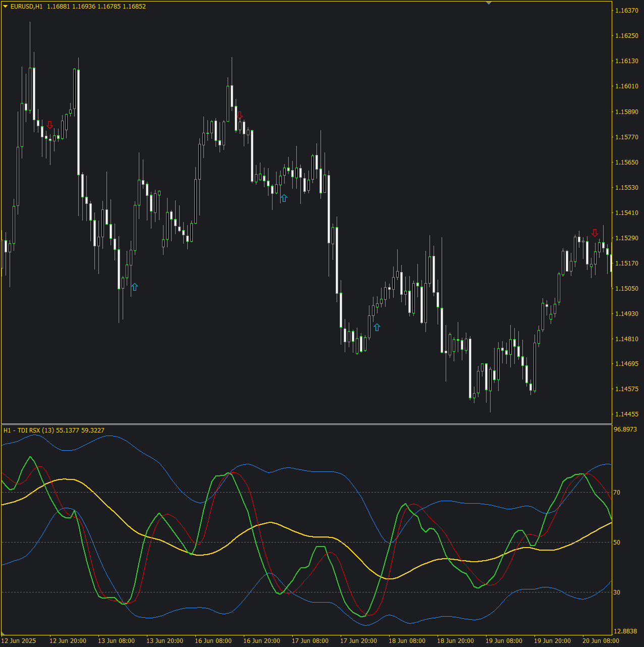Click the chart shift triangle marker at top
Image resolution: width=644 pixels, height=647 pixels.
coord(488,3)
